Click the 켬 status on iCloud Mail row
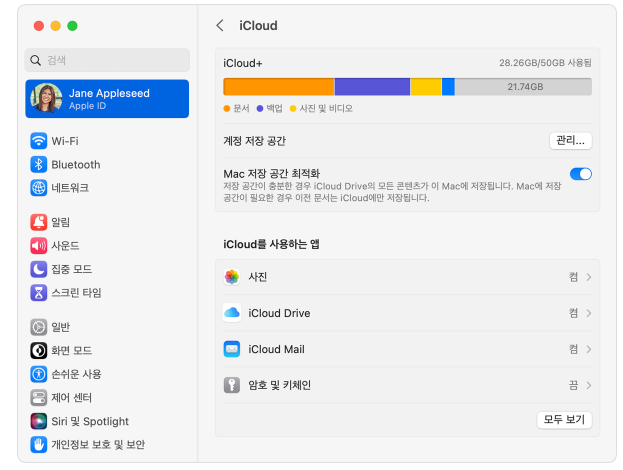623x470 pixels. click(573, 349)
